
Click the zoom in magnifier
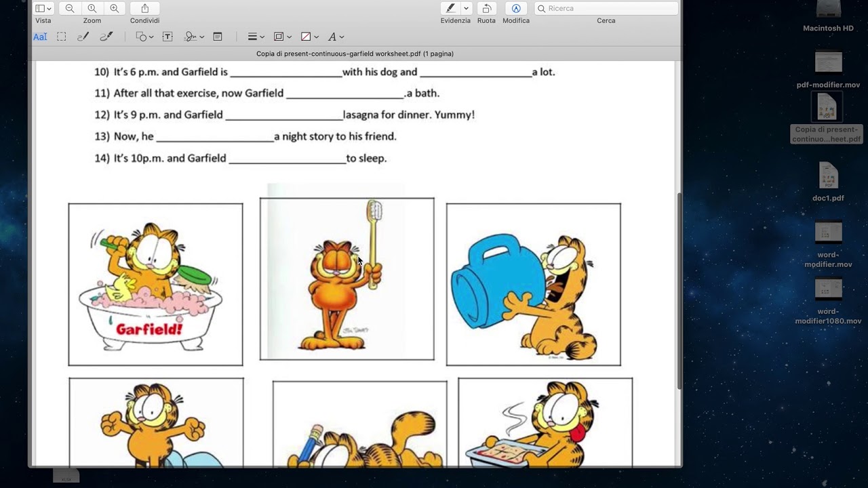tap(115, 8)
